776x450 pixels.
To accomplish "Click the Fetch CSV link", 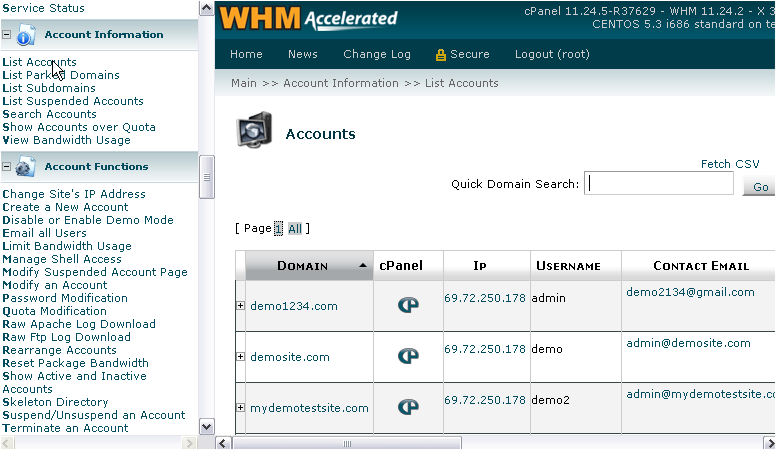I will click(730, 164).
